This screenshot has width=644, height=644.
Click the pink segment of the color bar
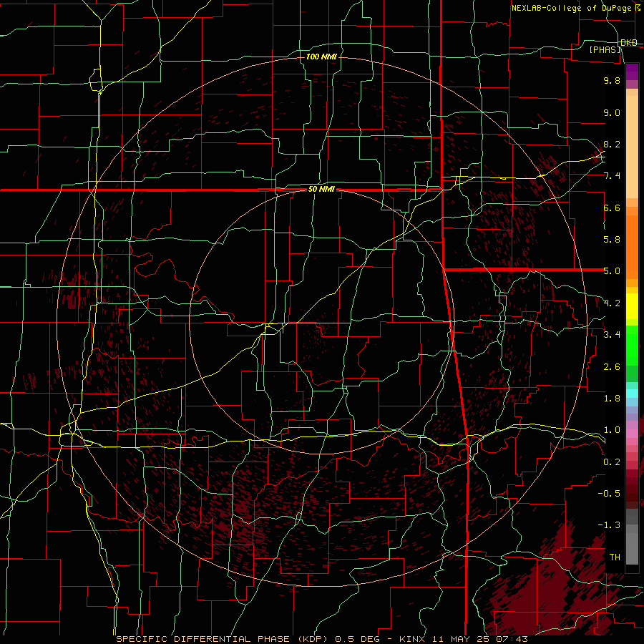tap(632, 434)
